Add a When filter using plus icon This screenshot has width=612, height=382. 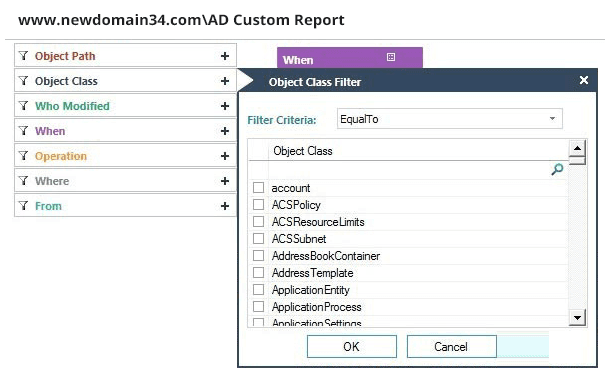(225, 131)
